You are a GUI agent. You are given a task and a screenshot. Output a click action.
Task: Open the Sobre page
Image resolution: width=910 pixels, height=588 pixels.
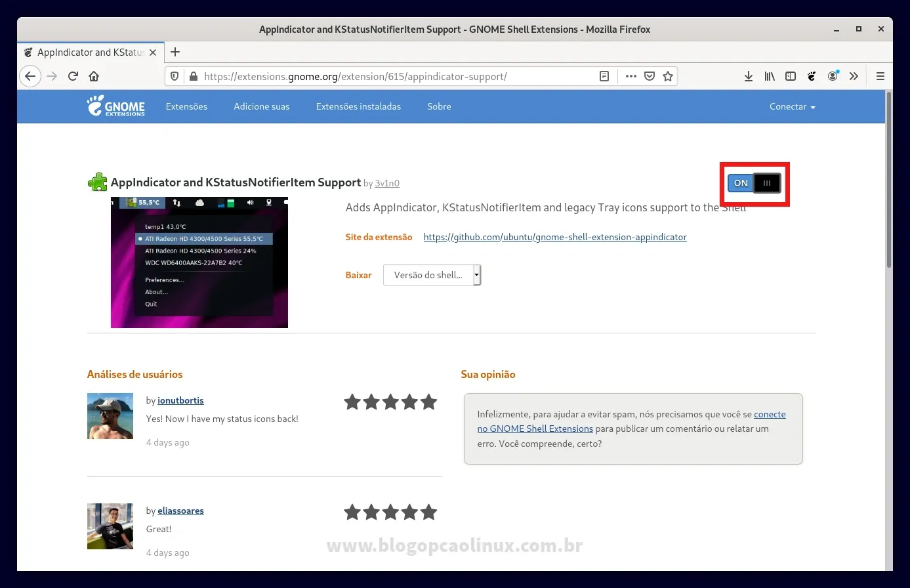tap(439, 106)
